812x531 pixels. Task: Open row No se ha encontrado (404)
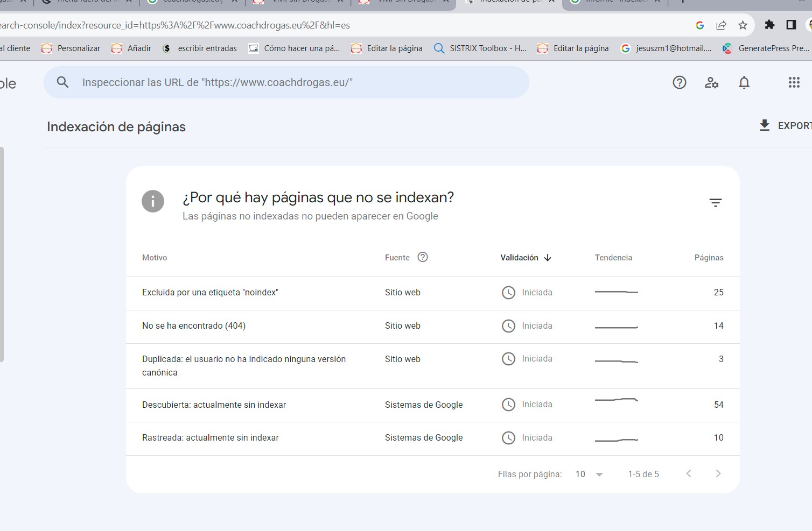(432, 327)
